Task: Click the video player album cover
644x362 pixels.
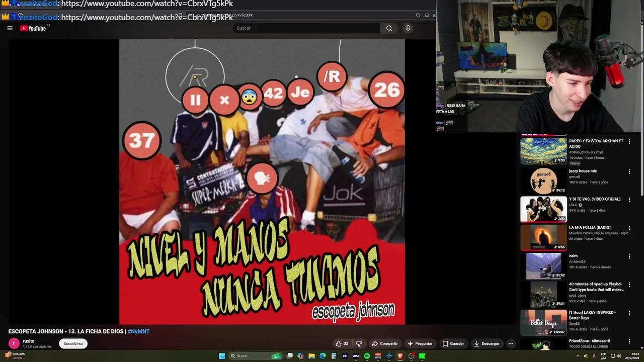Action: (262, 182)
